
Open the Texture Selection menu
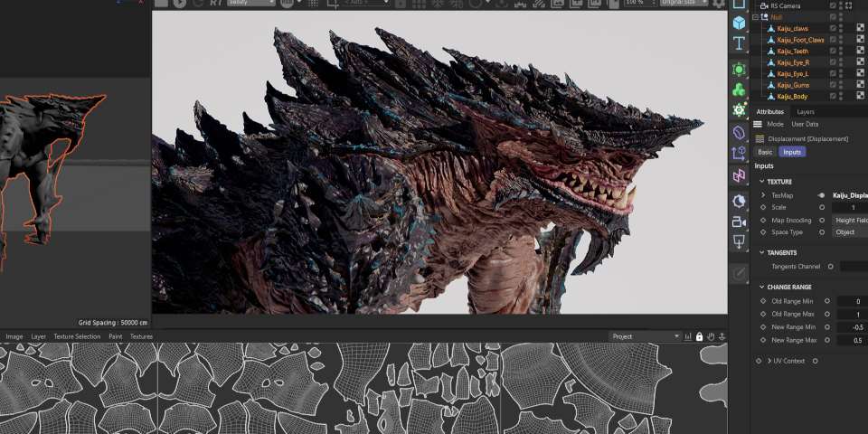click(x=77, y=336)
